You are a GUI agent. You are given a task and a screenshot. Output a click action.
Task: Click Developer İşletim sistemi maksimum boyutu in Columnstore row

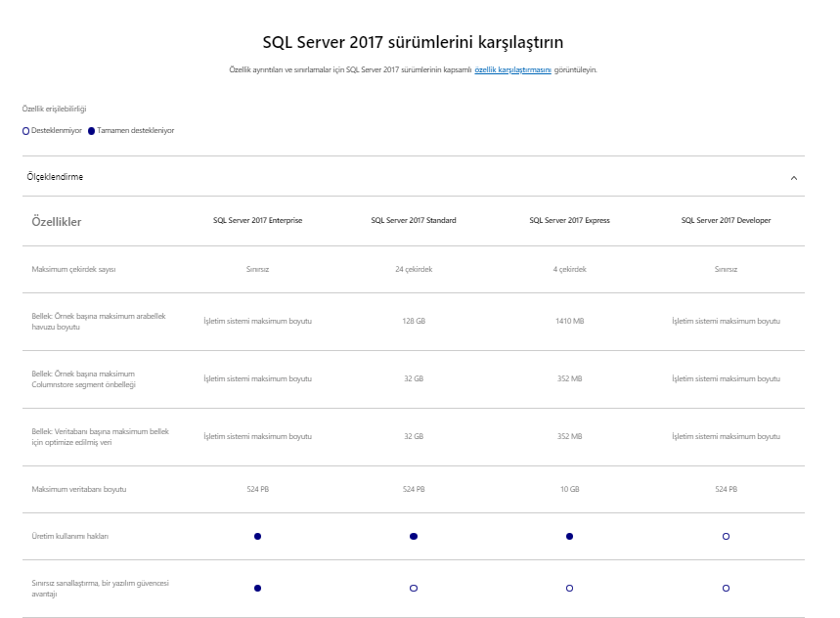point(726,378)
